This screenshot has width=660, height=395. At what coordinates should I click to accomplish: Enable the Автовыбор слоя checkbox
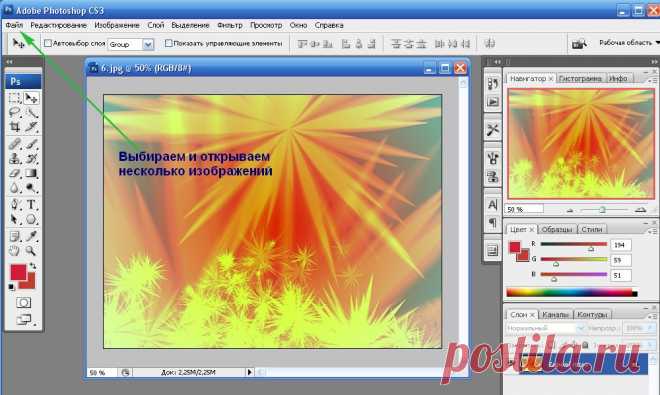(48, 43)
